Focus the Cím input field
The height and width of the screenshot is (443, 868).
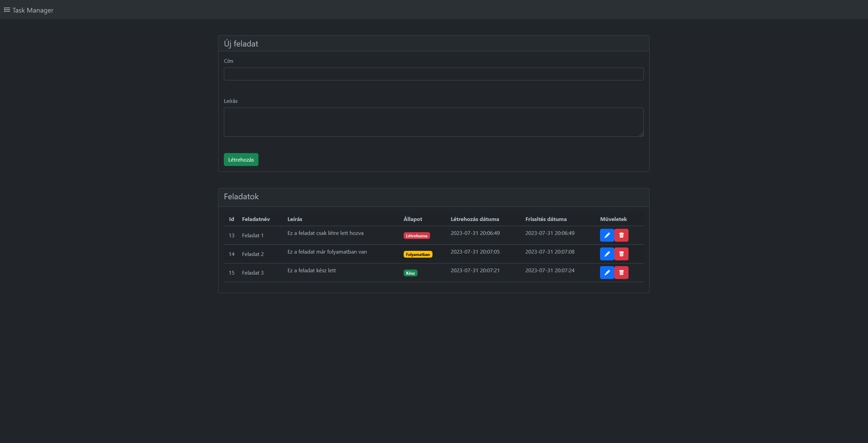pyautogui.click(x=433, y=74)
